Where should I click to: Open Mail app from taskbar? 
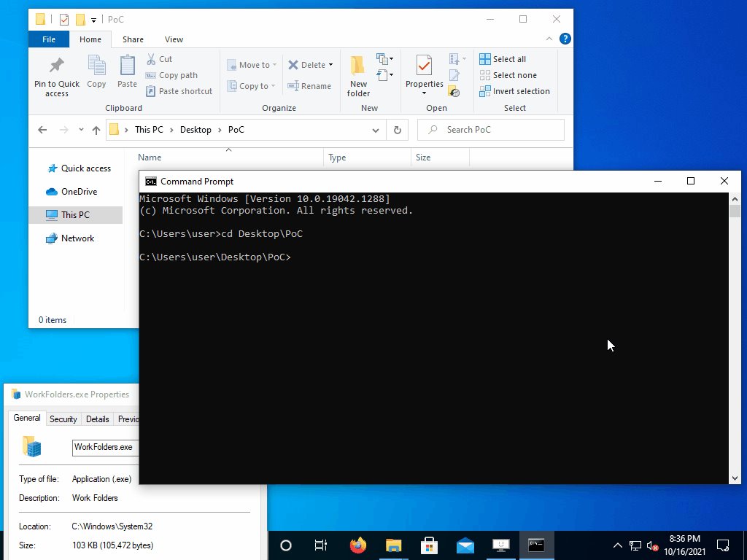pyautogui.click(x=465, y=545)
